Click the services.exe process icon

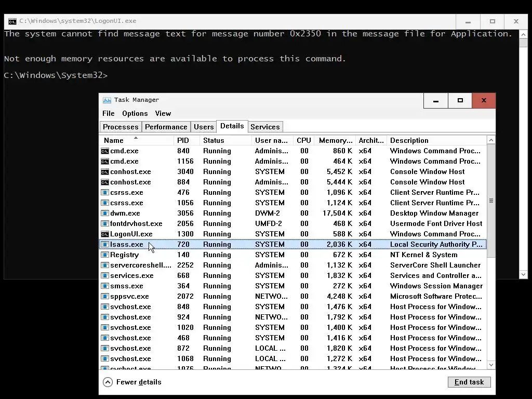click(105, 275)
